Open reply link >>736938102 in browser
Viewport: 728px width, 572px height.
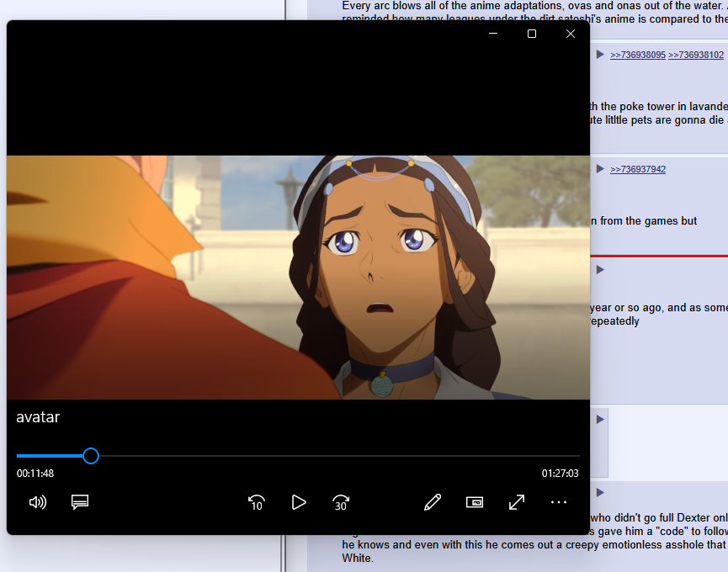point(696,55)
